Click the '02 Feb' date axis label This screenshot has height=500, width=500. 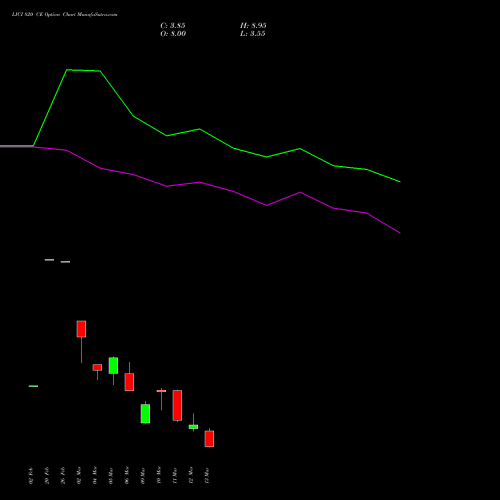31,476
